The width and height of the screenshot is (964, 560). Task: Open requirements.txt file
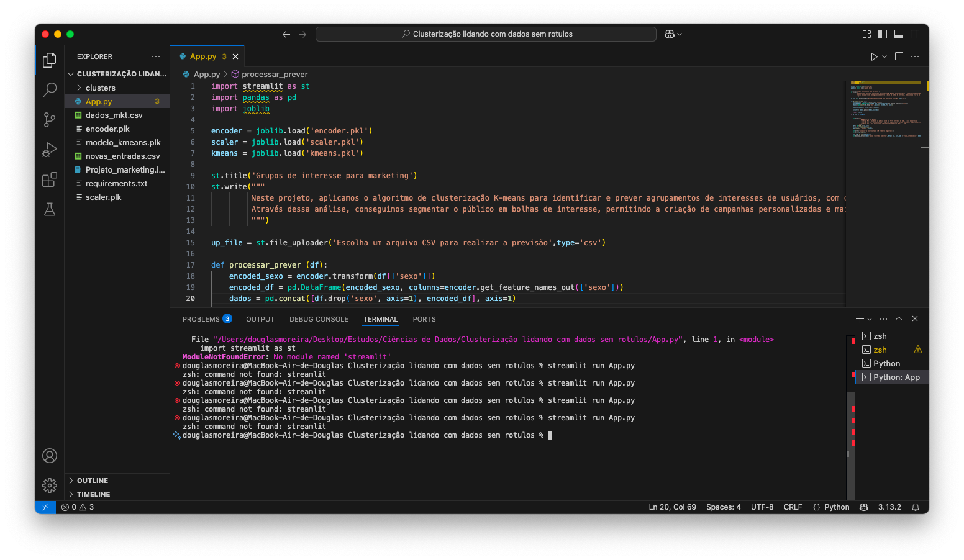tap(117, 183)
